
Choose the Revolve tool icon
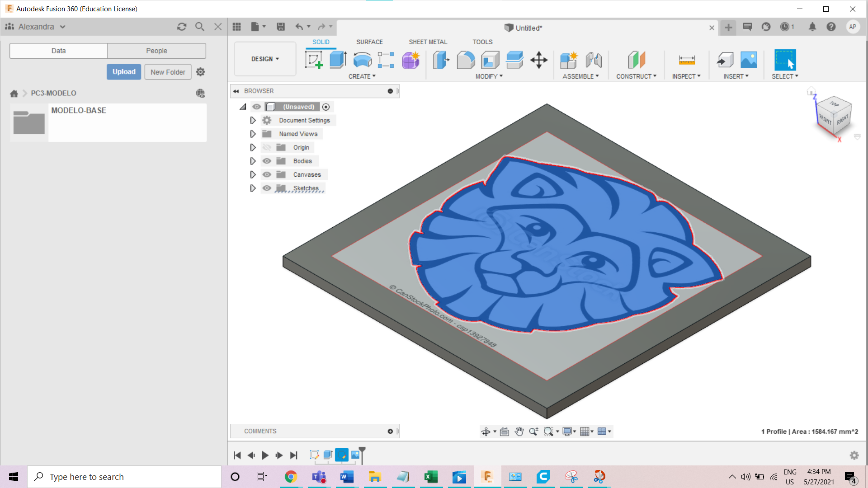[x=362, y=60]
